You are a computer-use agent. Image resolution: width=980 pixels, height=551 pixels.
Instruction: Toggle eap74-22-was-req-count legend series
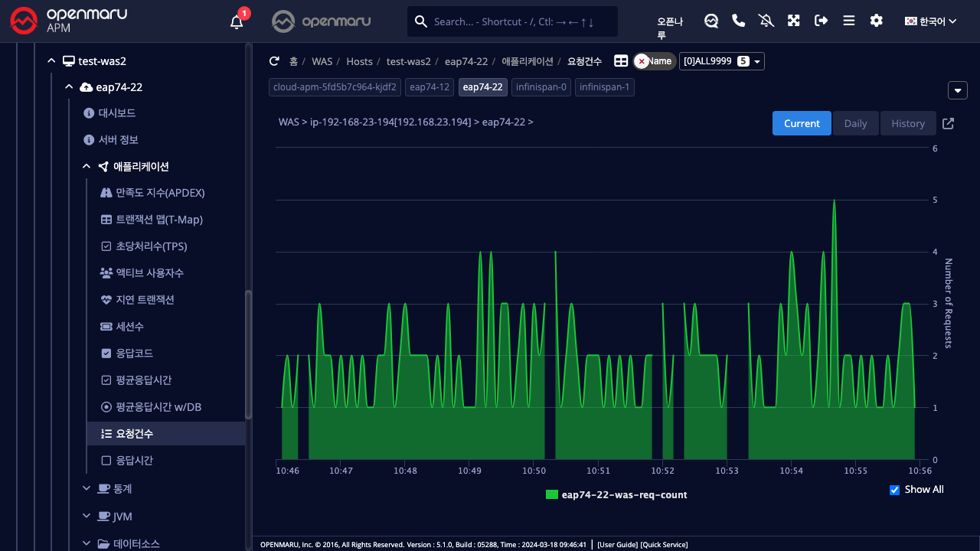pos(616,495)
